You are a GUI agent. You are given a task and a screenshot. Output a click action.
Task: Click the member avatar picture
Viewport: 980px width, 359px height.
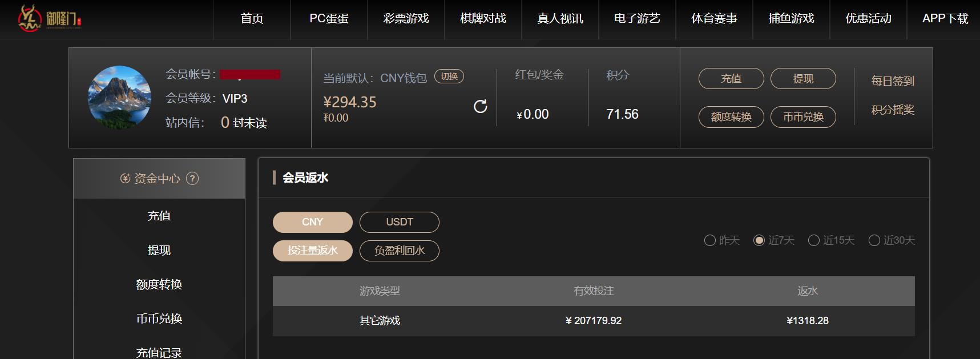[119, 97]
